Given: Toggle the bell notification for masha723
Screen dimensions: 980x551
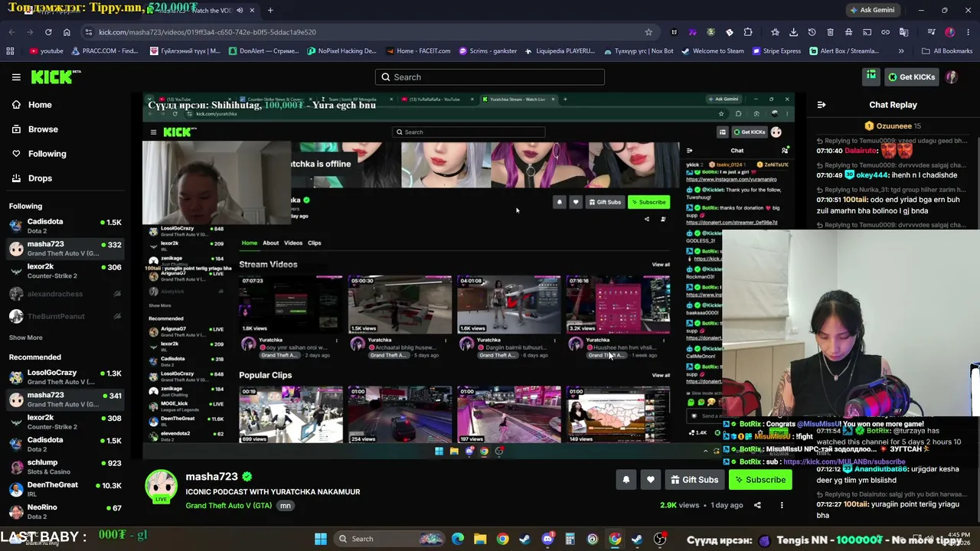Looking at the screenshot, I should point(626,480).
